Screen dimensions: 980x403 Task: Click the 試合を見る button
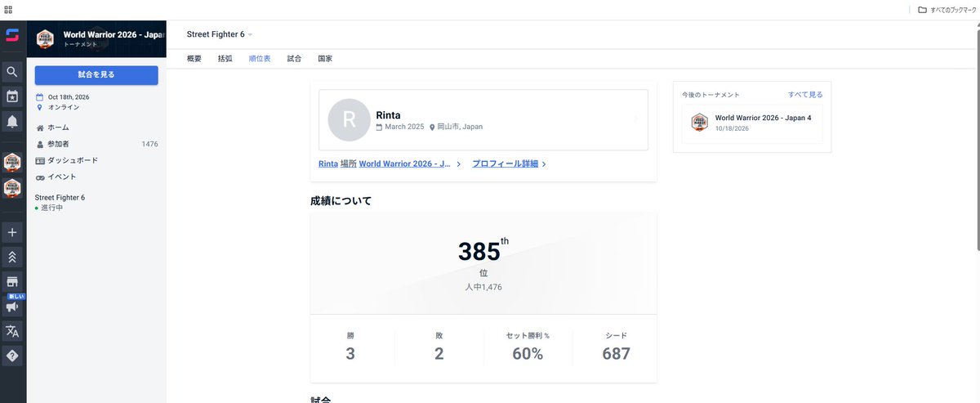[x=96, y=74]
